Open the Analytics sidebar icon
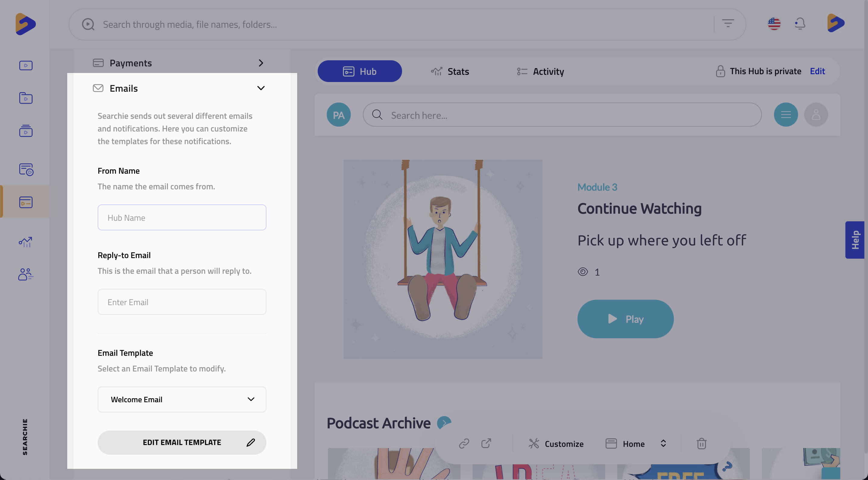Viewport: 868px width, 480px height. 26,242
